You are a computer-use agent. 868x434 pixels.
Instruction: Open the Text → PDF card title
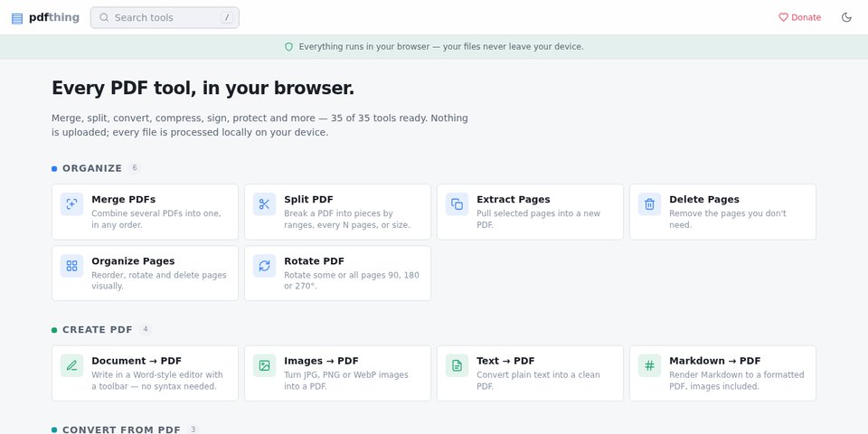point(505,361)
